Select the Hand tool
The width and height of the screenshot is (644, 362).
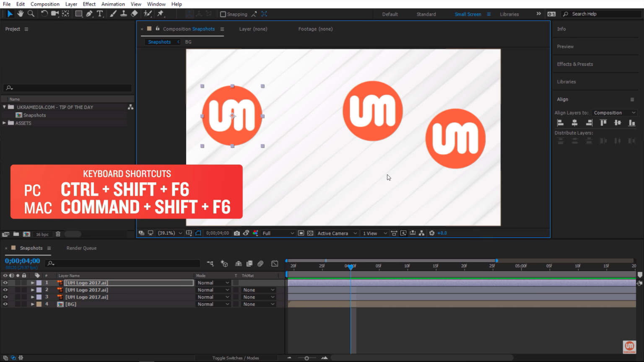(20, 14)
